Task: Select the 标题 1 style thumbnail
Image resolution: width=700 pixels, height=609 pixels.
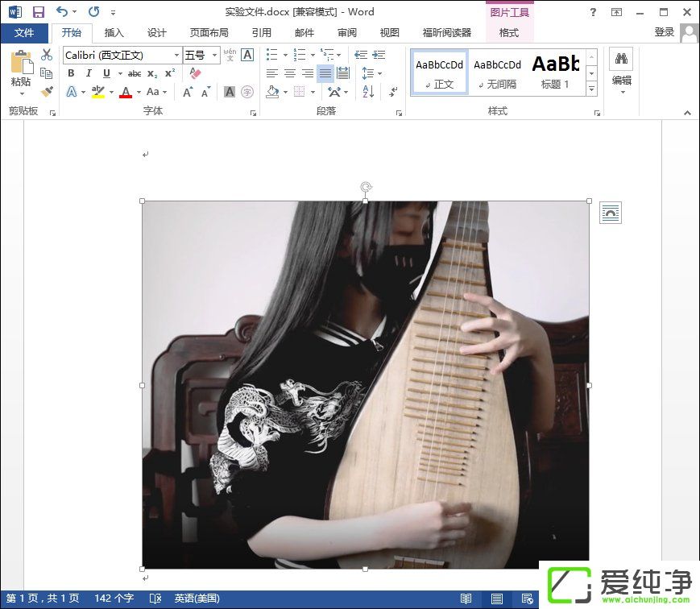Action: [555, 72]
